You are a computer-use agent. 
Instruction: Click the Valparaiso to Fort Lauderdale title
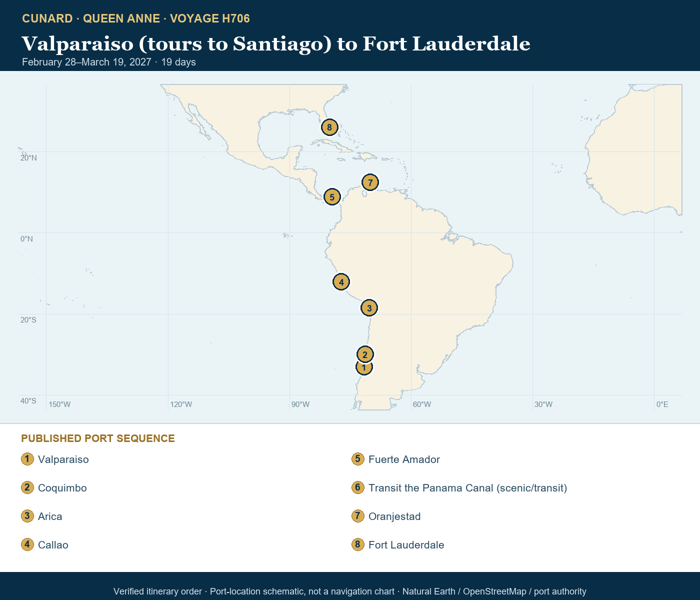276,44
